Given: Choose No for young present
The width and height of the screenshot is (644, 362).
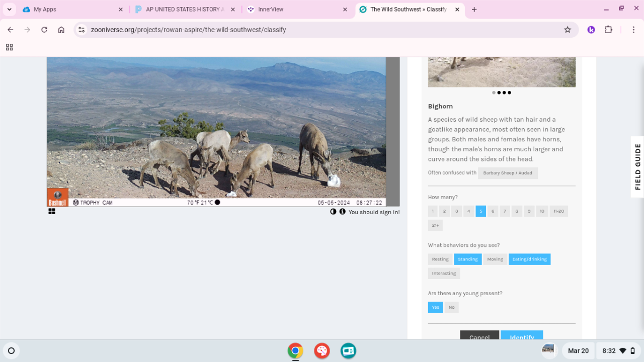Looking at the screenshot, I should click(x=451, y=307).
